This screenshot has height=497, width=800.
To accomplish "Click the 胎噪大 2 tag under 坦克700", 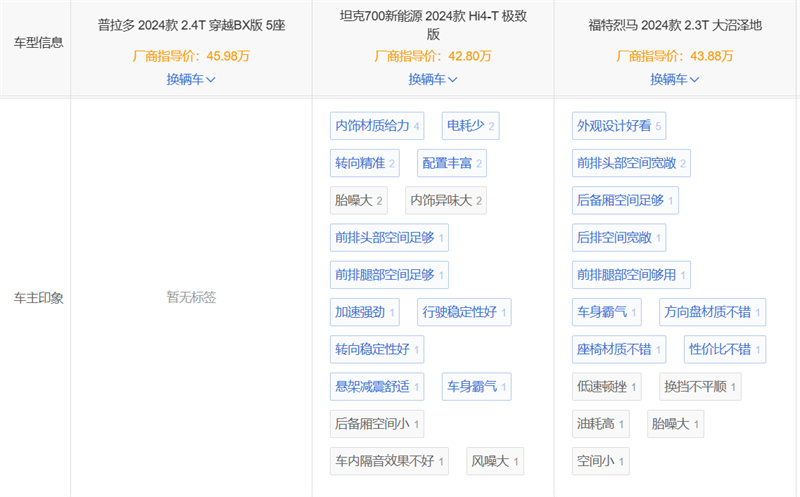I will 359,200.
